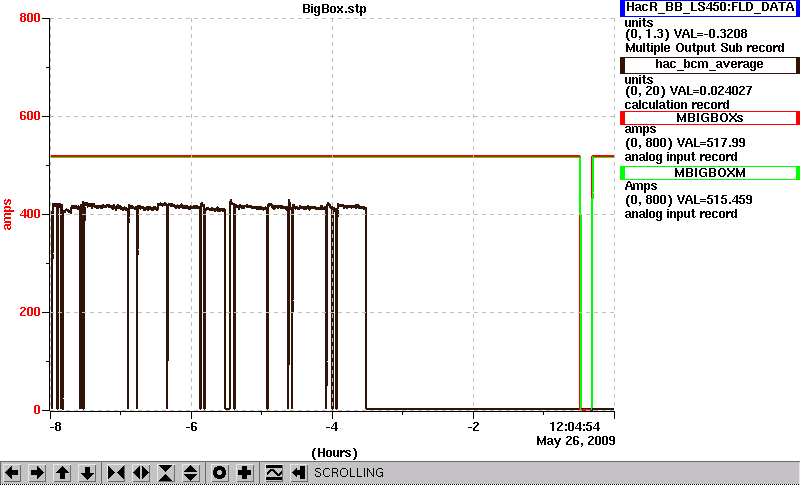Click the plus toolbar button
The image size is (800, 485).
click(x=244, y=473)
